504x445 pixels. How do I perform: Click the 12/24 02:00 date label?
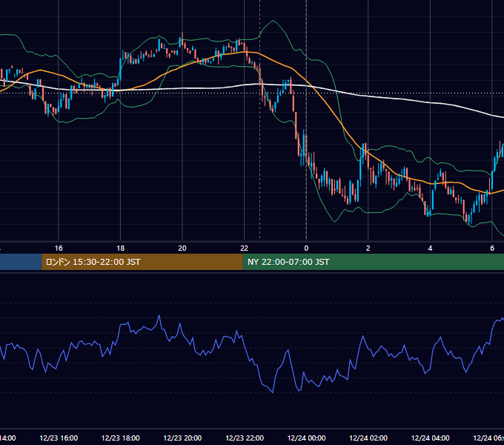click(368, 438)
